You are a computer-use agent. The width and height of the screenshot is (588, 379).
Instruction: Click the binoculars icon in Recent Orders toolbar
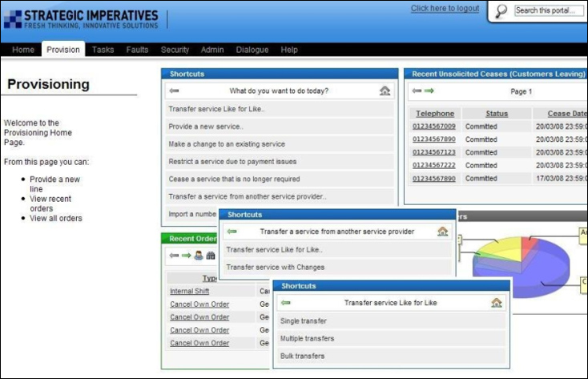tap(211, 256)
